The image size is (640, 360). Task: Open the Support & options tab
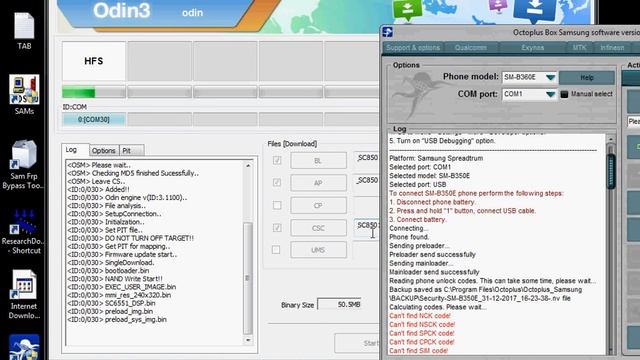coord(413,47)
